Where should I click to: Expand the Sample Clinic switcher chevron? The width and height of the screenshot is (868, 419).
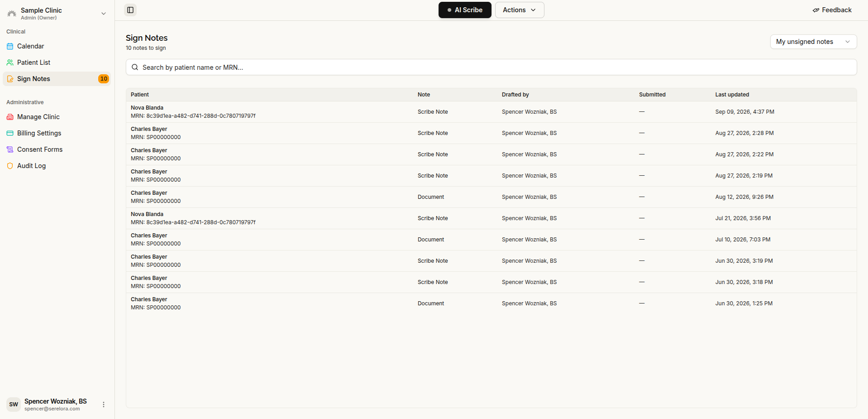tap(104, 14)
